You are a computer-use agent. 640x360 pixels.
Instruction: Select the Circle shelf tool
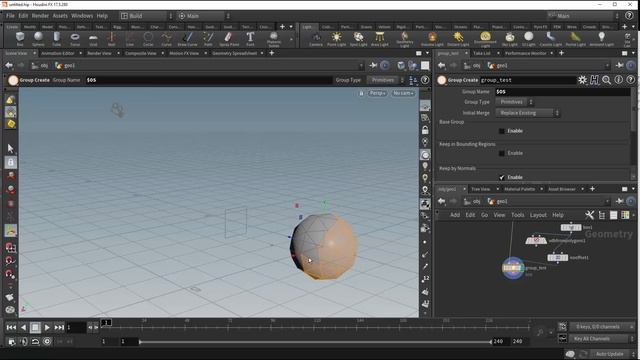tap(148, 39)
